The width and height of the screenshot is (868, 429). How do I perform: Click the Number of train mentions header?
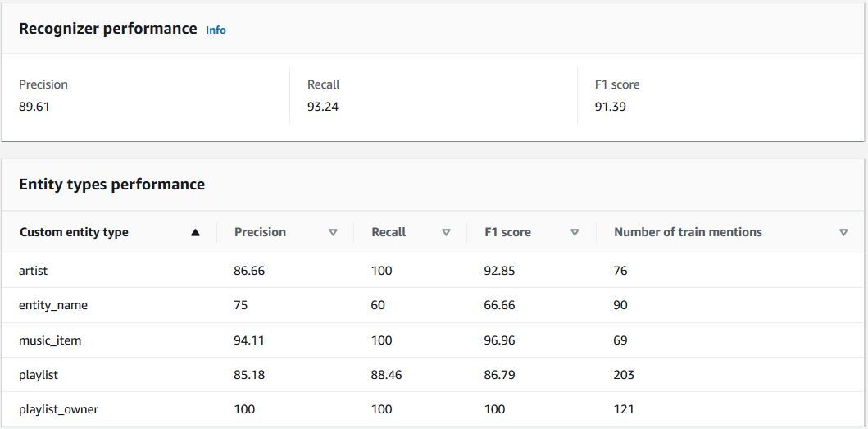[x=688, y=232]
